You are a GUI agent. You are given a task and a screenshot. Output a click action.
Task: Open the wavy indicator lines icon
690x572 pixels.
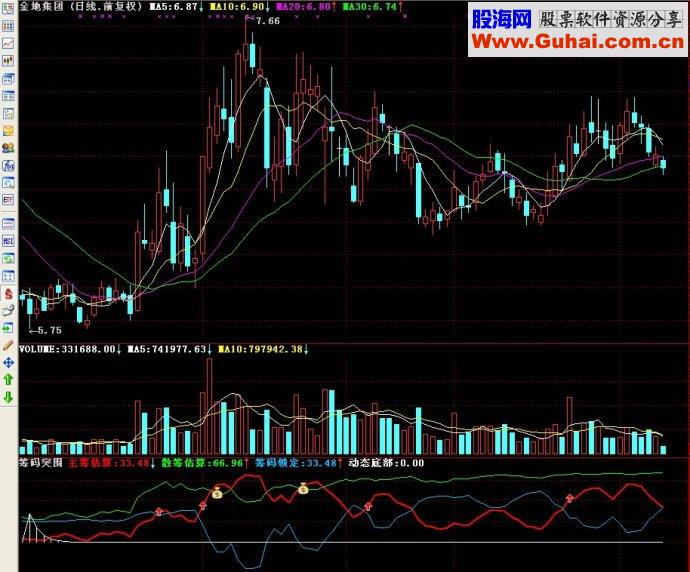[x=8, y=224]
